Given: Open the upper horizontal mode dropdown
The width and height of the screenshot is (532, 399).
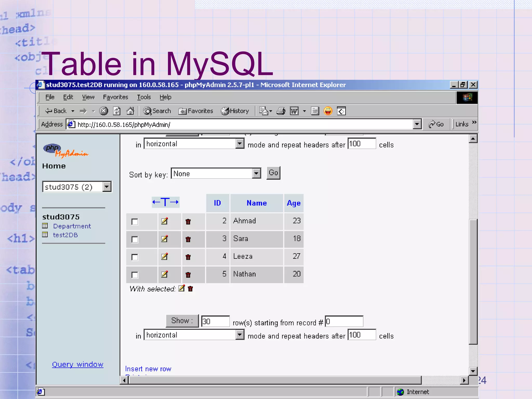Looking at the screenshot, I should point(194,144).
